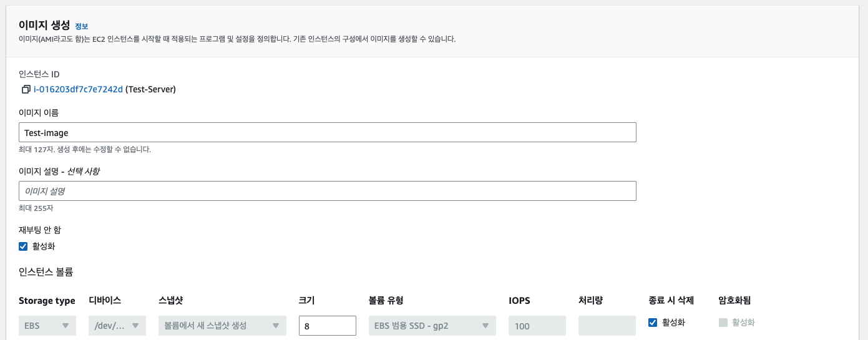Click the 인스턴스 볼륨 section heading
This screenshot has width=868, height=340.
point(46,272)
